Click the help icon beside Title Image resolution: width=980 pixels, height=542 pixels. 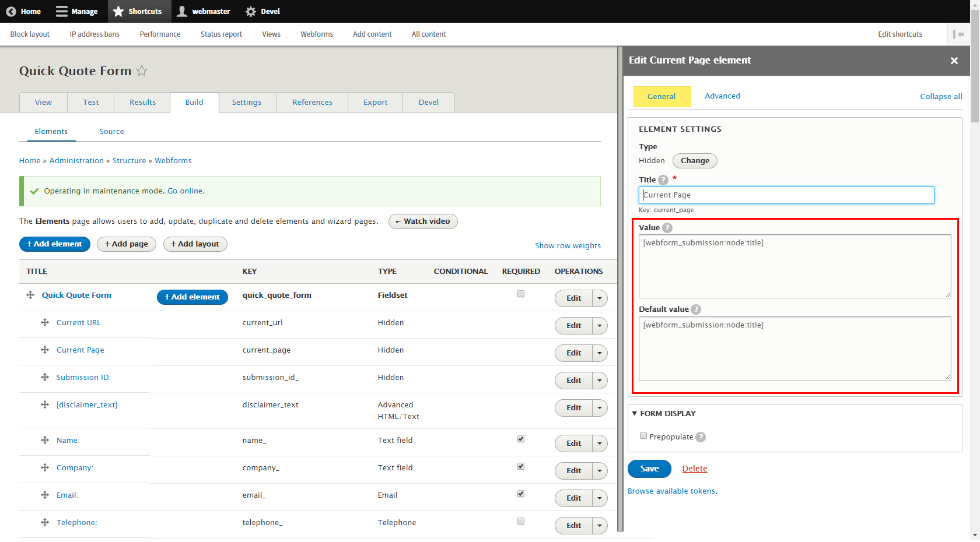pyautogui.click(x=662, y=180)
